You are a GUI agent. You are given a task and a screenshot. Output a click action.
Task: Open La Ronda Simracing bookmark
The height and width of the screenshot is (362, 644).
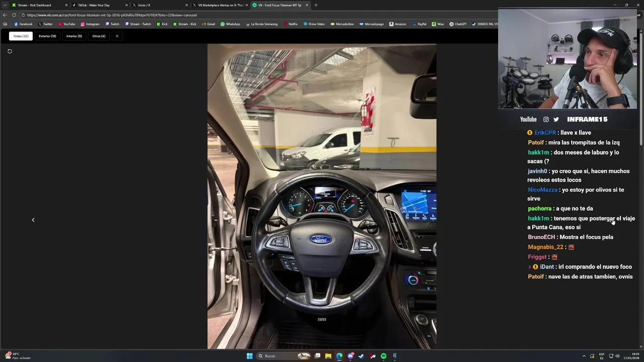pyautogui.click(x=262, y=24)
